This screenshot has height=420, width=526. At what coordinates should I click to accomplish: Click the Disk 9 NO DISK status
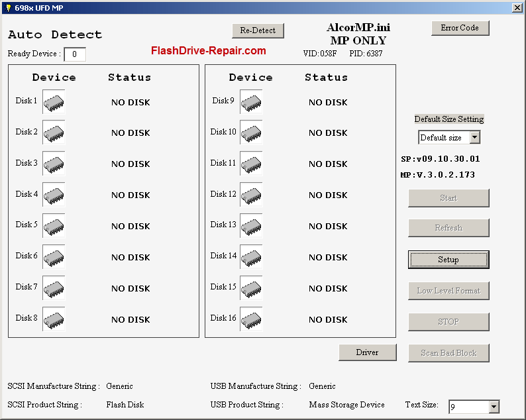(x=328, y=102)
